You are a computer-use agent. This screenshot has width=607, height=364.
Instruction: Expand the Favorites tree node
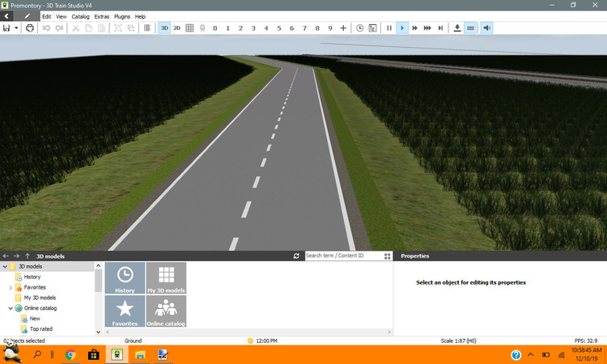click(x=11, y=287)
